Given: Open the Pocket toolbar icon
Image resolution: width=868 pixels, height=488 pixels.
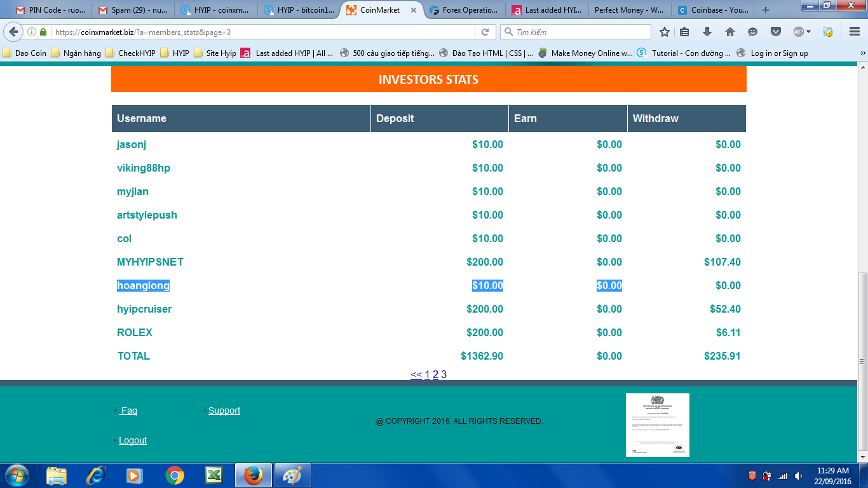Looking at the screenshot, I should 776,32.
